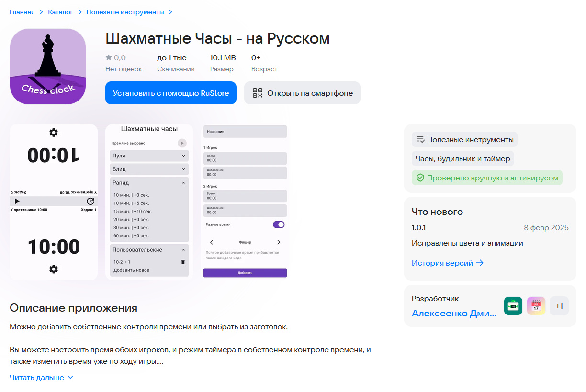The image size is (586, 392).
Task: Click the QR code icon
Action: coord(258,93)
